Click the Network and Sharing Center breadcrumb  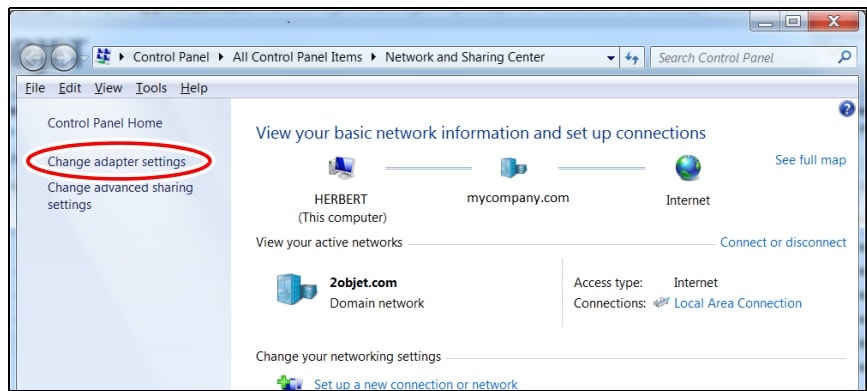click(465, 57)
